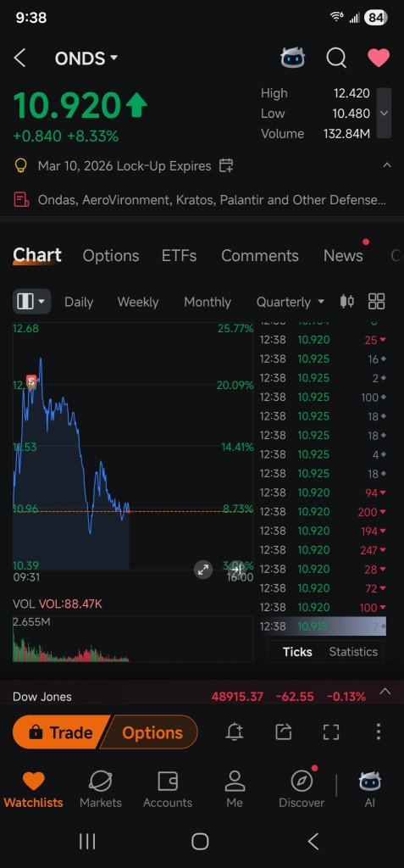Select the Weekly chart interval

138,303
